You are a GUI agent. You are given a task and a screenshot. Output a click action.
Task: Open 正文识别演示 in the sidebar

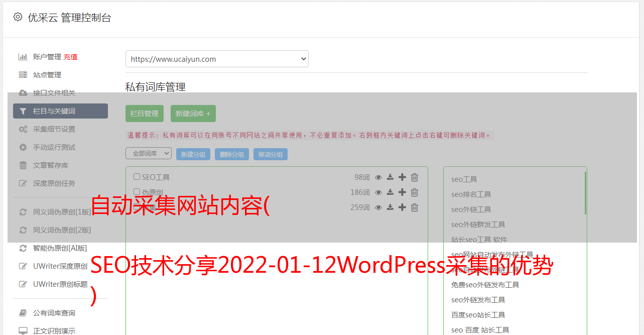(54, 331)
